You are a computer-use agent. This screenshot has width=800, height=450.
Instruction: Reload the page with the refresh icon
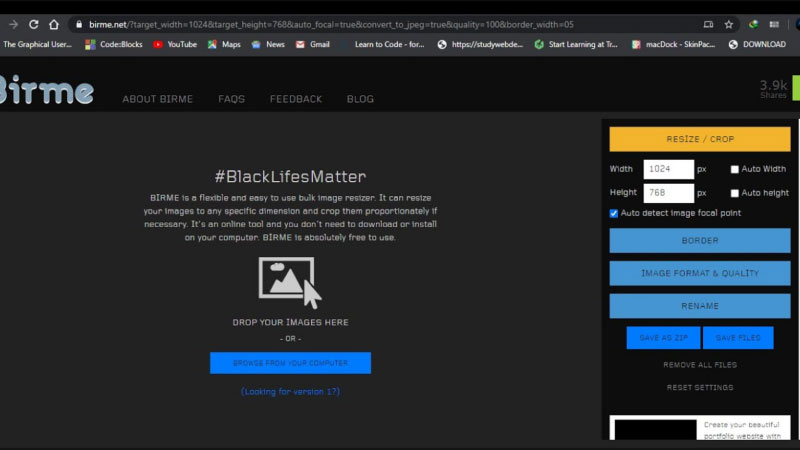(34, 24)
